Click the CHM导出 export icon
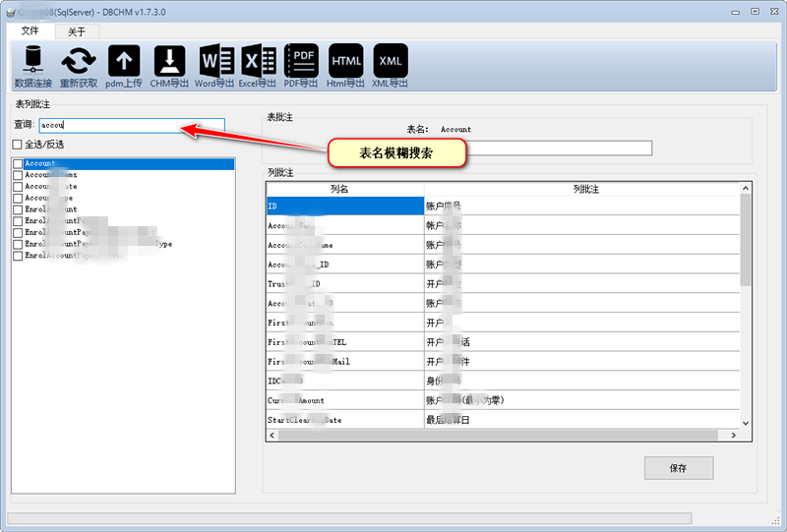787x532 pixels. coord(169,62)
